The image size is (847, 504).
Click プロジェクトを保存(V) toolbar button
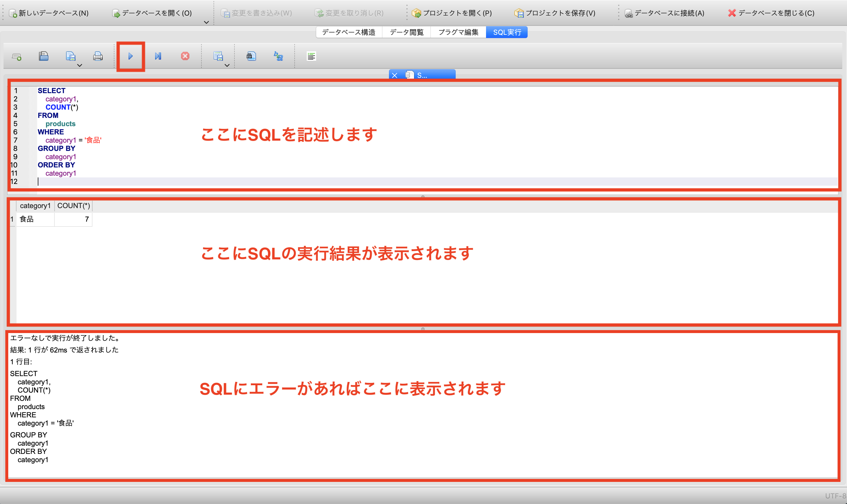tap(554, 13)
